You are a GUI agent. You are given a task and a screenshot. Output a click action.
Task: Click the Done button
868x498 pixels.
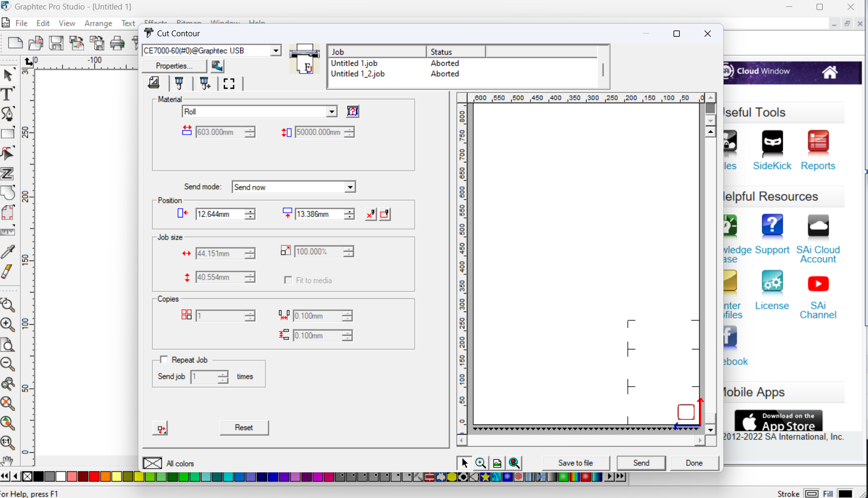(694, 463)
